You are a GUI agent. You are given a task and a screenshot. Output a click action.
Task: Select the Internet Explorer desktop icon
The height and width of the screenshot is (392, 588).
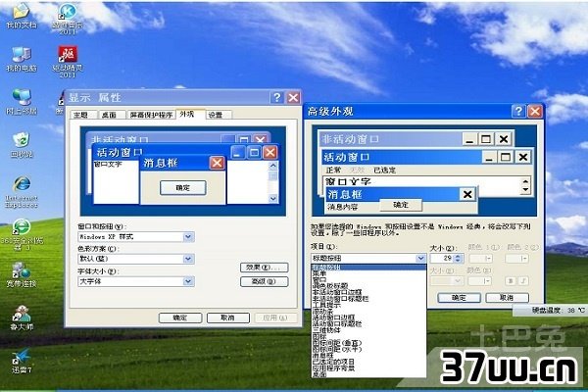[x=22, y=192]
